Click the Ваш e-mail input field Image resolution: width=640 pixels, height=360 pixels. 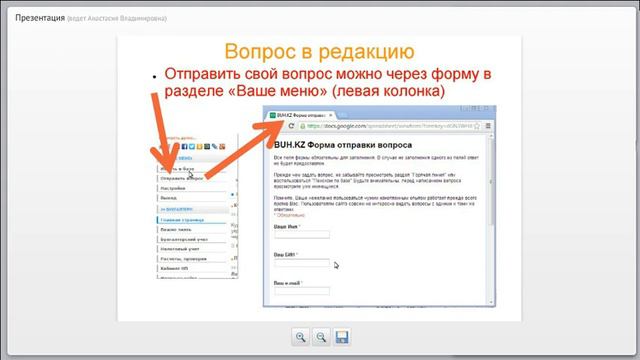302,291
